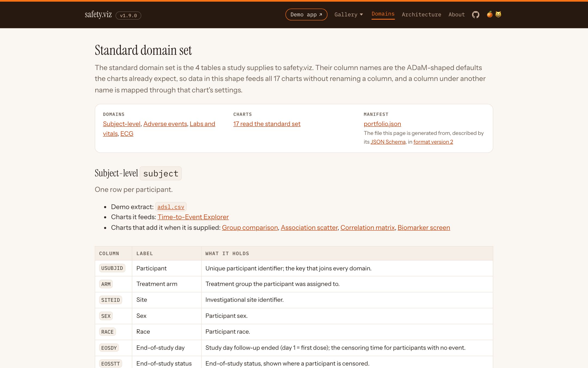Click the 'Investigational site identifier.' description
The height and width of the screenshot is (368, 588).
click(x=244, y=300)
